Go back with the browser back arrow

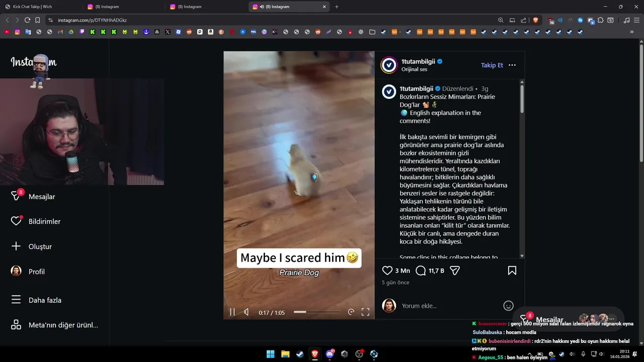pyautogui.click(x=7, y=20)
